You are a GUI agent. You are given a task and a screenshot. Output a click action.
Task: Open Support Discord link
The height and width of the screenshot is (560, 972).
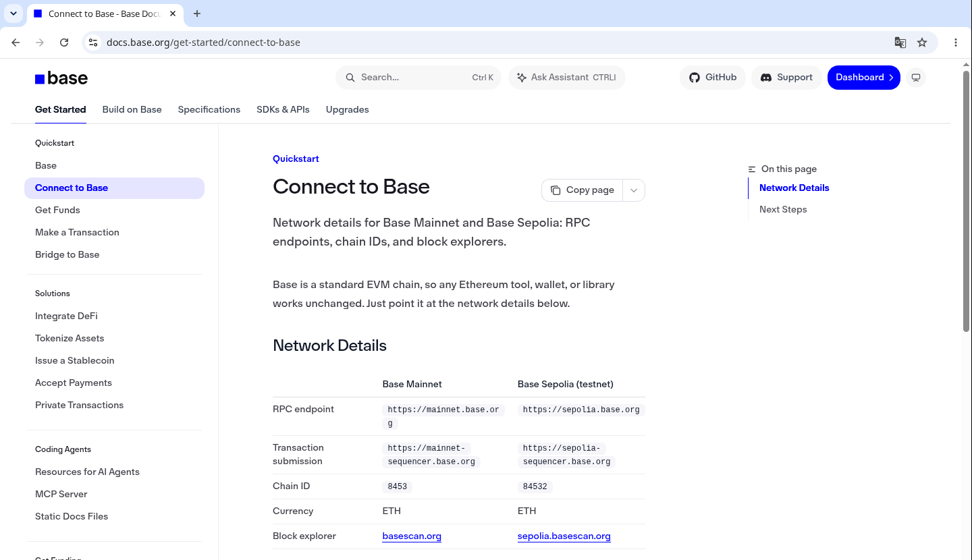[x=786, y=78]
